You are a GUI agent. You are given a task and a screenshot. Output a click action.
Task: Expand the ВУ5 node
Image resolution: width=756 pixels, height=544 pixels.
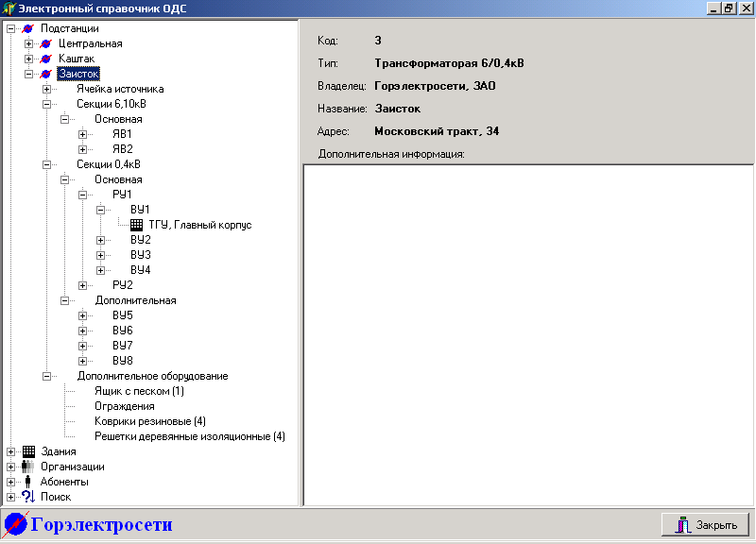(83, 315)
